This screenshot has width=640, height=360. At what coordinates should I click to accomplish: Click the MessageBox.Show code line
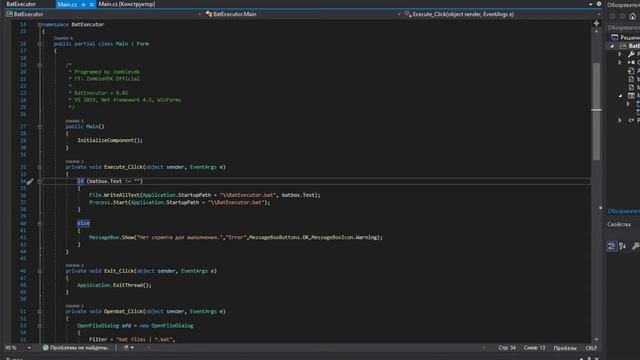pos(236,238)
